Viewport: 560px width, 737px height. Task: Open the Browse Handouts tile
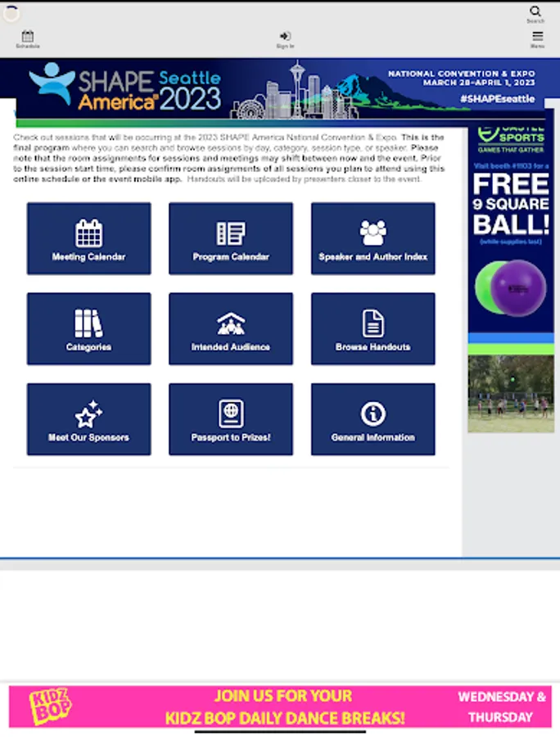[373, 328]
